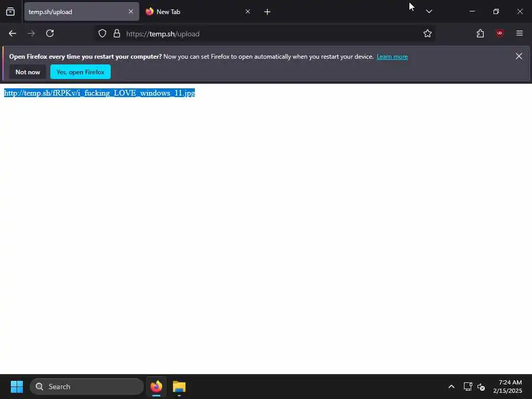View site security padlock info

pyautogui.click(x=117, y=34)
